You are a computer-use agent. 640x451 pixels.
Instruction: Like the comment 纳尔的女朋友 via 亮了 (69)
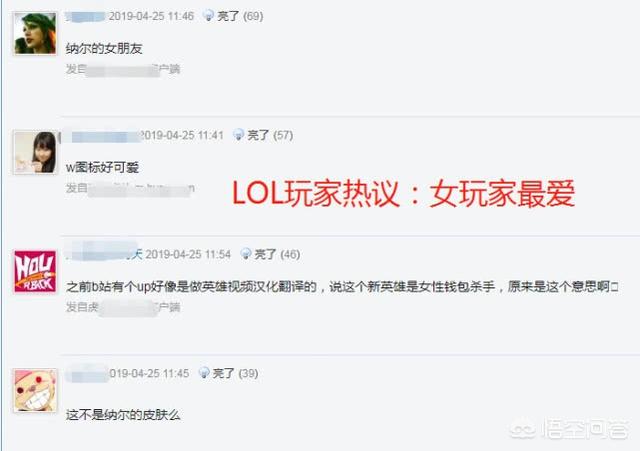[240, 16]
